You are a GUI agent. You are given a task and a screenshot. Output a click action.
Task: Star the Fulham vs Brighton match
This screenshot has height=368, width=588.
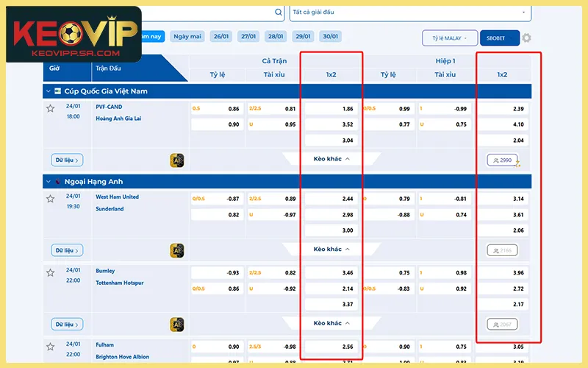coord(50,347)
